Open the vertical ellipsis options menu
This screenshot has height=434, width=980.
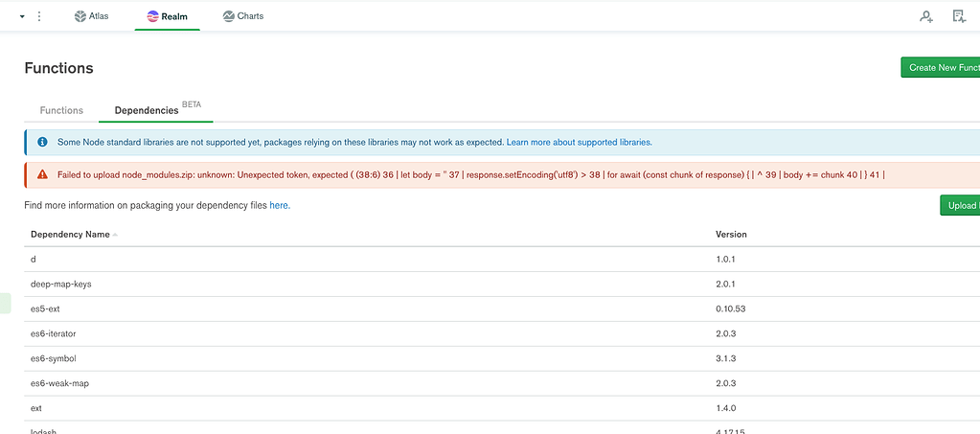coord(39,16)
